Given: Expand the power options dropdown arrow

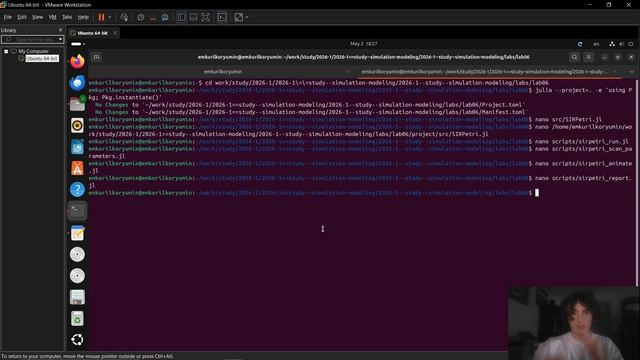Looking at the screenshot, I should pos(109,17).
